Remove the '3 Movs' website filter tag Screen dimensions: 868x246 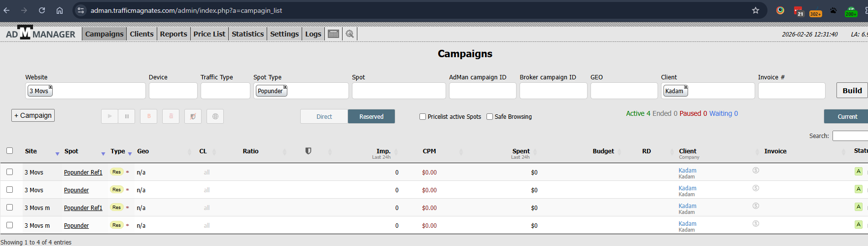50,87
